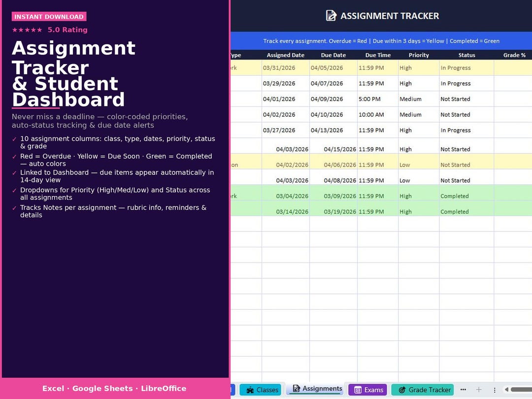This screenshot has height=399, width=532.
Task: Click the ASSIGNMENT TRACKER title text
Action: [390, 16]
